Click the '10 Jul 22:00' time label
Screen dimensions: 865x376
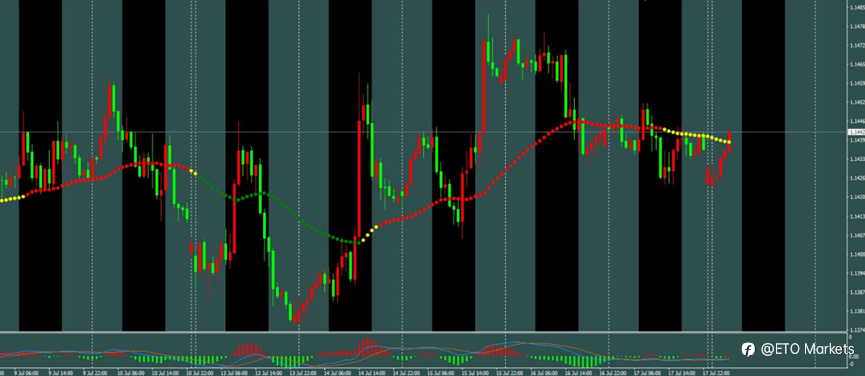200,373
